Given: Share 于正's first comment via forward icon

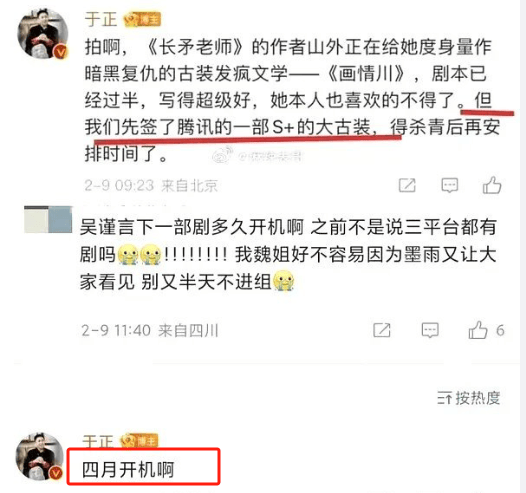Looking at the screenshot, I should 407,185.
